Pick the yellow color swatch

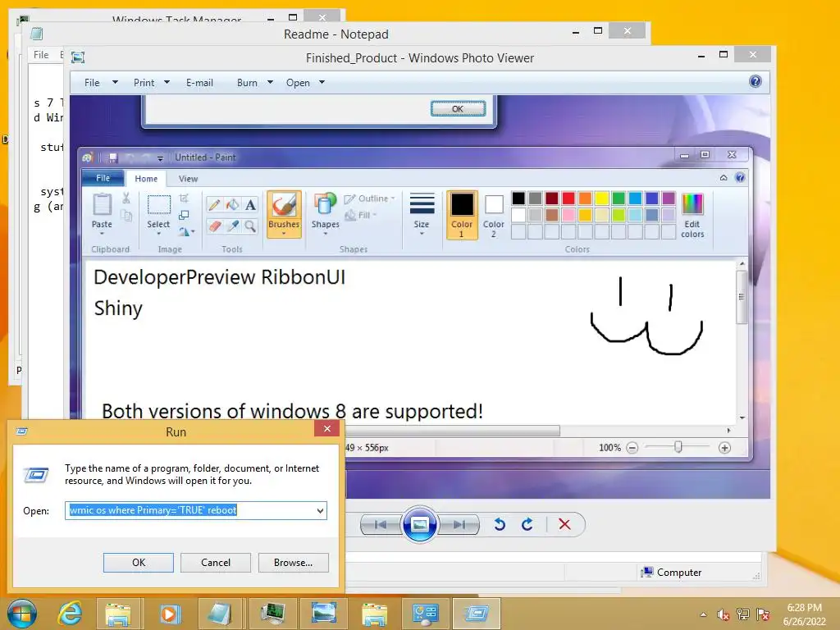tap(601, 199)
